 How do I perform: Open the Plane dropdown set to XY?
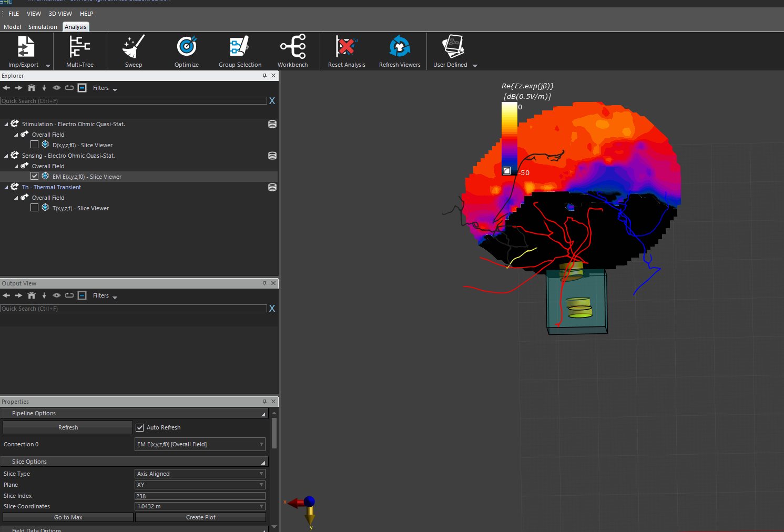[x=200, y=485]
